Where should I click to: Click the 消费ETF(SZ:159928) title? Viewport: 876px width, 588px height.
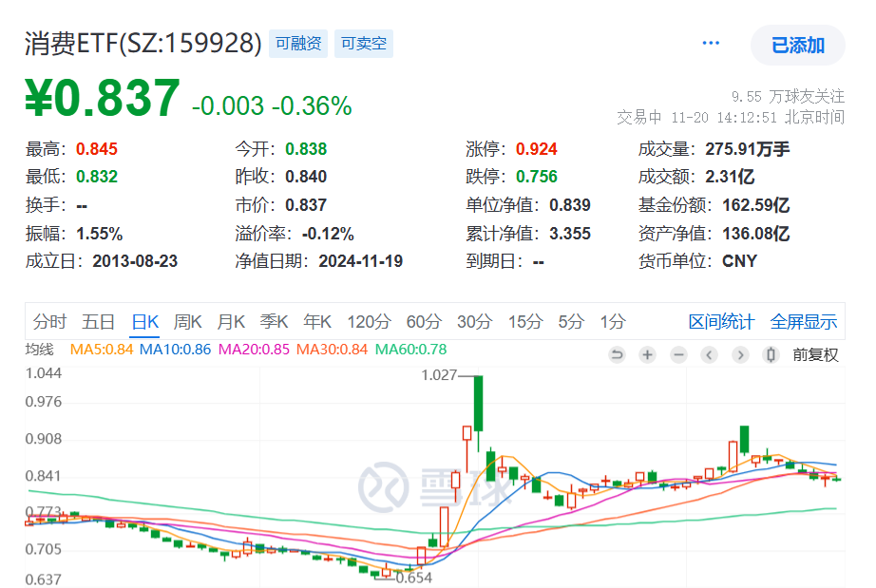click(143, 43)
